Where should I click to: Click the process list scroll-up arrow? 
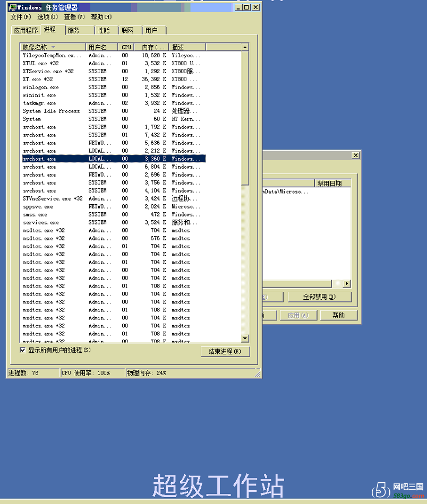point(245,47)
